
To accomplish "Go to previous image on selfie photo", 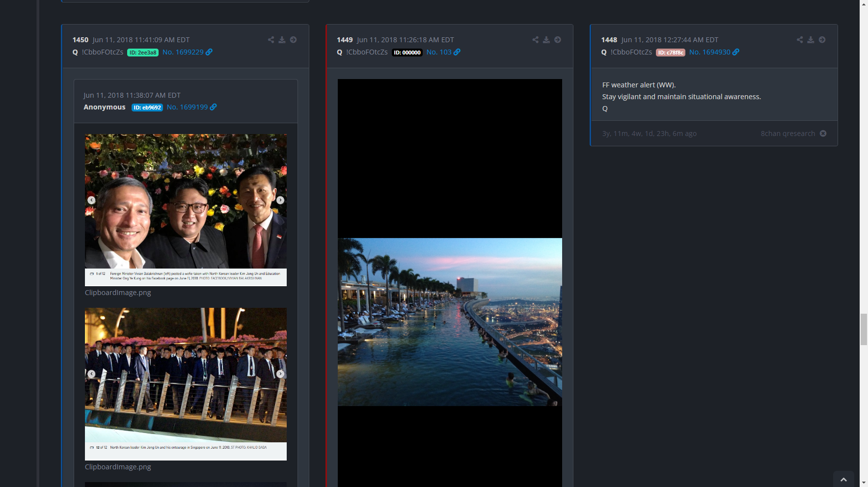I will (x=91, y=200).
